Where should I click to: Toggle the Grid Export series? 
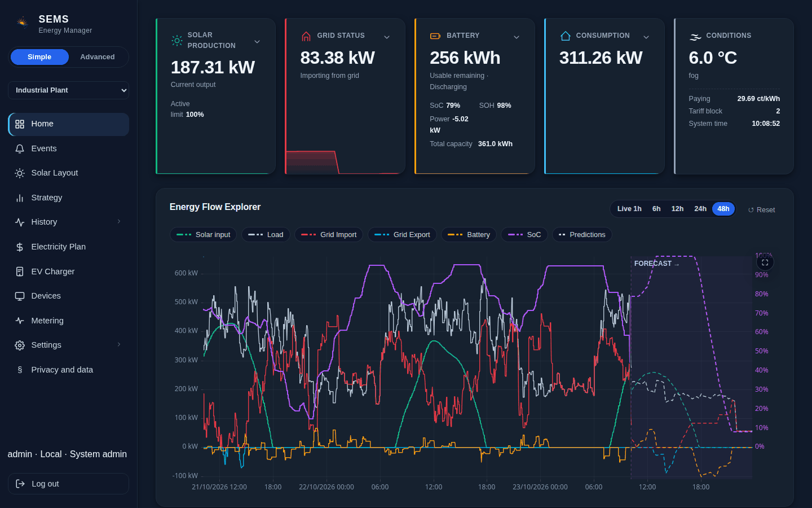pos(402,235)
